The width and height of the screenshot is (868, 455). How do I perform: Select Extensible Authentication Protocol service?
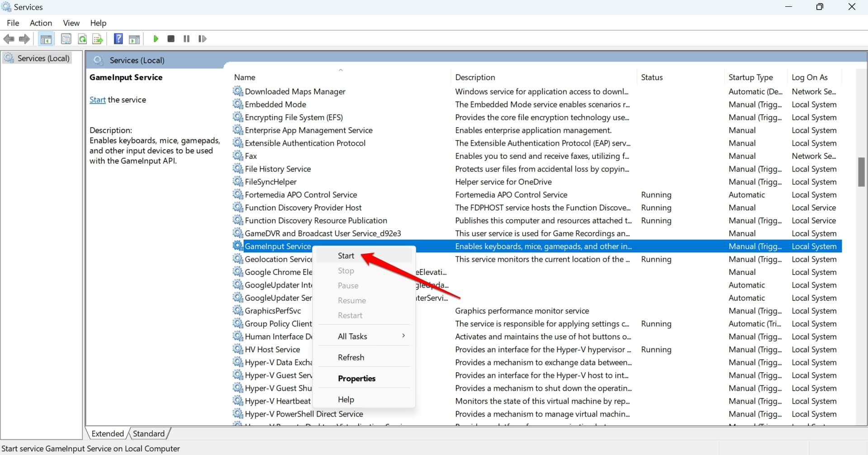coord(305,143)
